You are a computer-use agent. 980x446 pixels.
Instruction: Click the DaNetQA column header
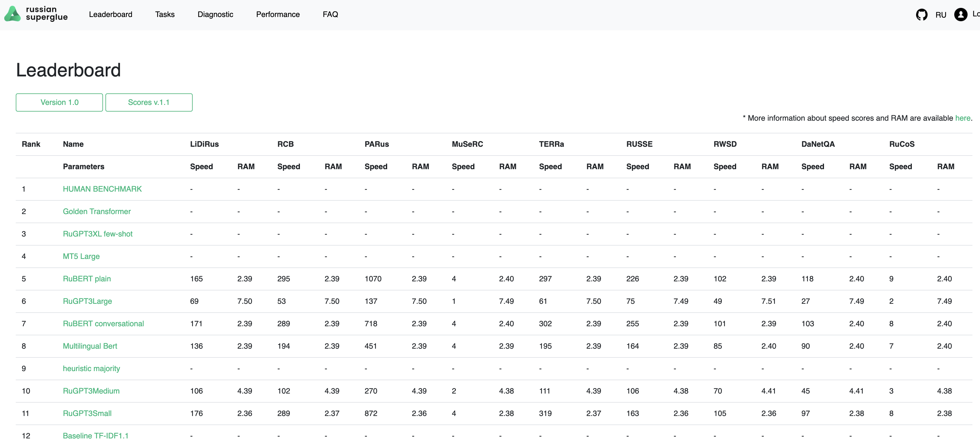(x=818, y=144)
